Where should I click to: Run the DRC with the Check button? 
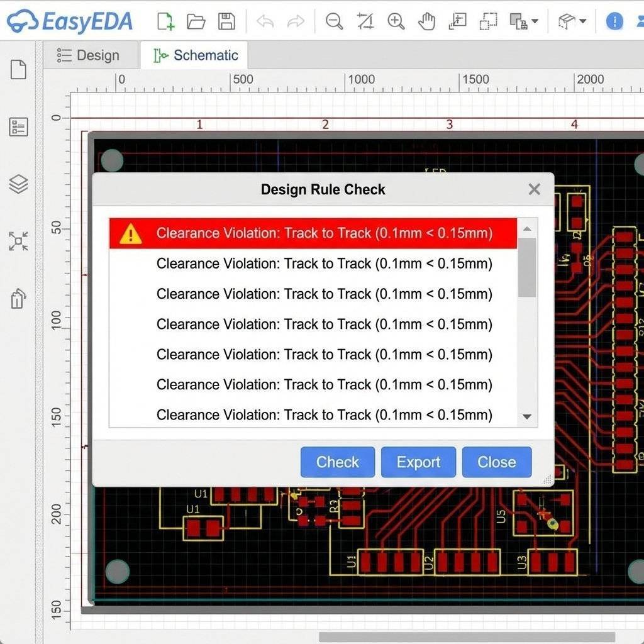point(338,462)
